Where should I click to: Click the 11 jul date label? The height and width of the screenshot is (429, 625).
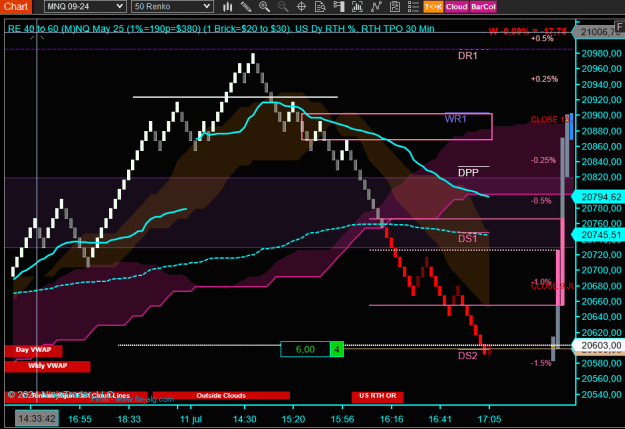(x=191, y=419)
